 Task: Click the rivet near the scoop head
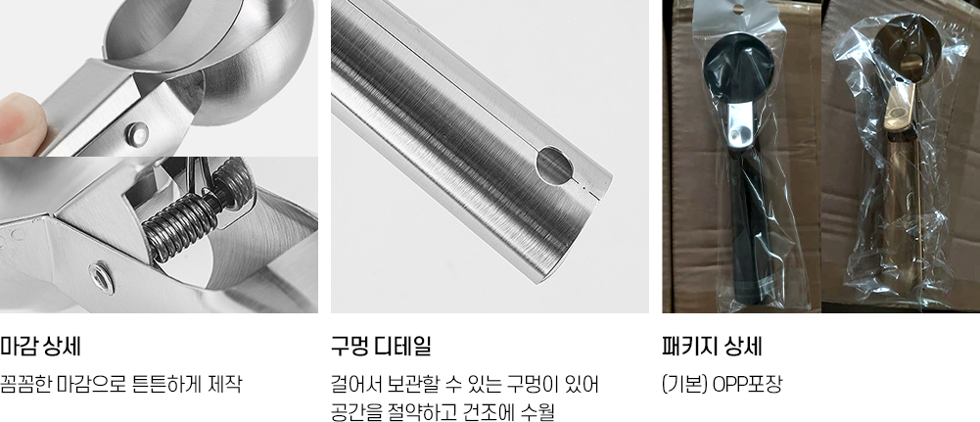tap(137, 133)
